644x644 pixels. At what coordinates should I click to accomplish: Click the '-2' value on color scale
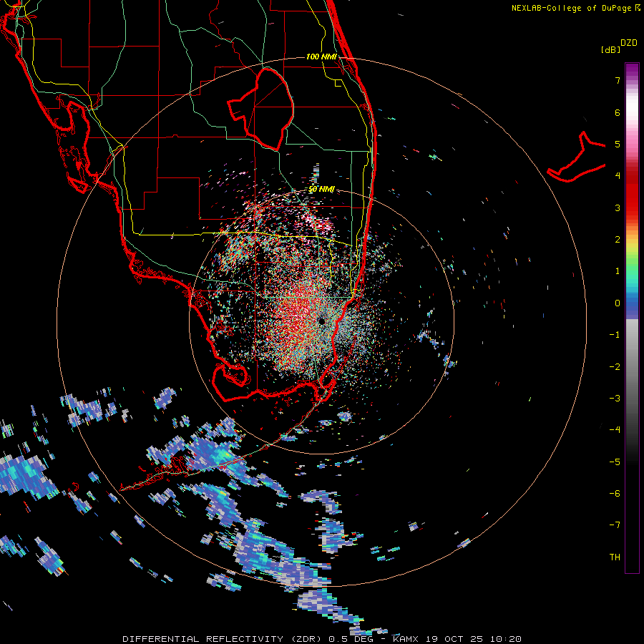615,367
